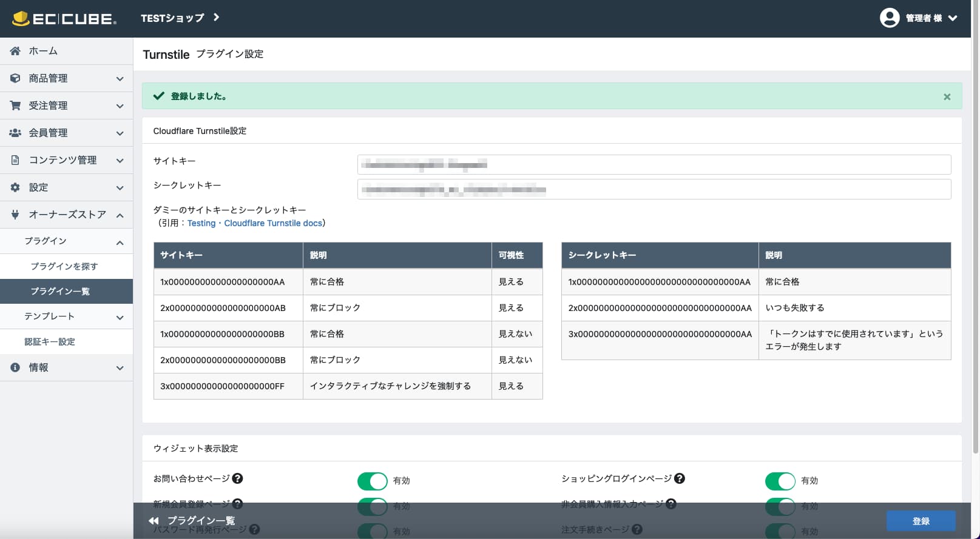Open the 管理者 様 dropdown arrow
The height and width of the screenshot is (539, 980).
click(953, 18)
